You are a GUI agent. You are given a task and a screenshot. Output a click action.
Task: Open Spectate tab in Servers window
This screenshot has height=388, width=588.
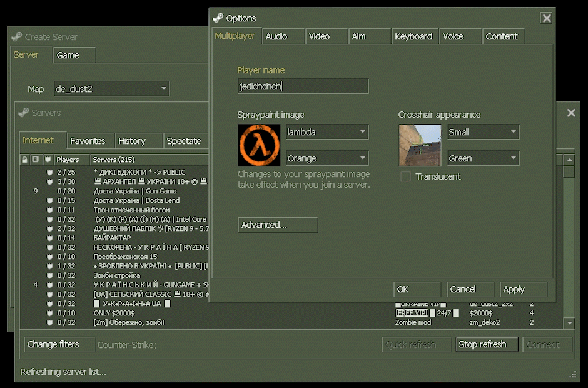pos(186,141)
